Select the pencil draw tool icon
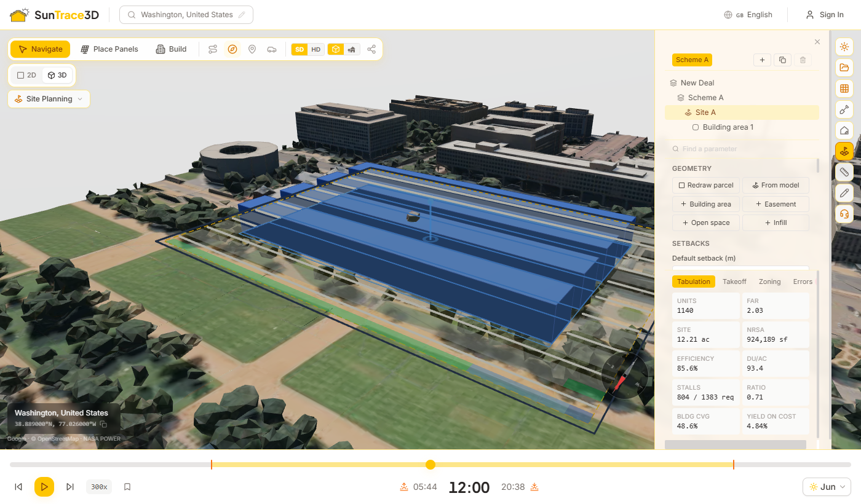 click(x=844, y=193)
